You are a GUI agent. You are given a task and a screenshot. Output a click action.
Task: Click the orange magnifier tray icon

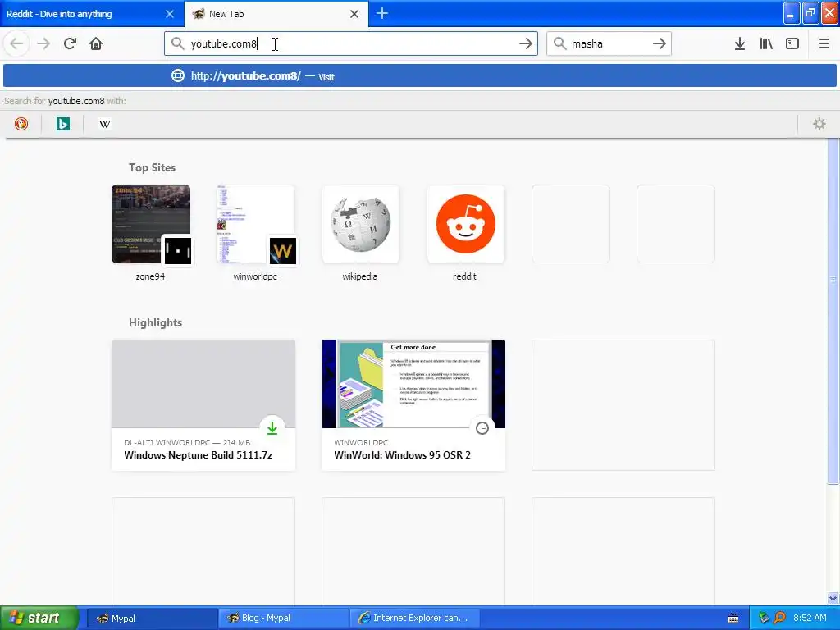point(779,618)
